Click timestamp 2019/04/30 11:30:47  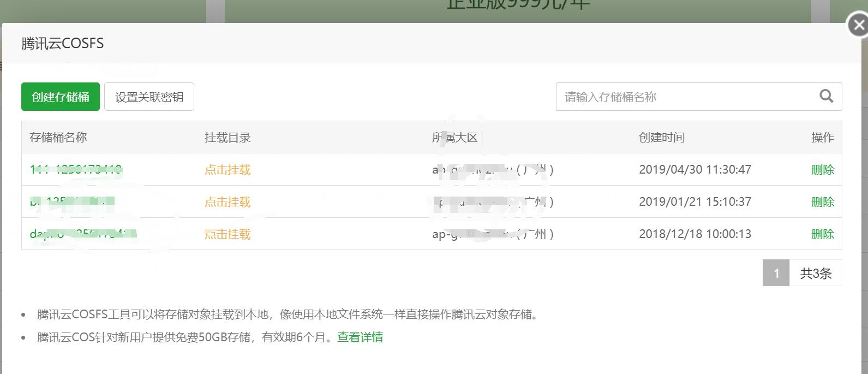[695, 170]
